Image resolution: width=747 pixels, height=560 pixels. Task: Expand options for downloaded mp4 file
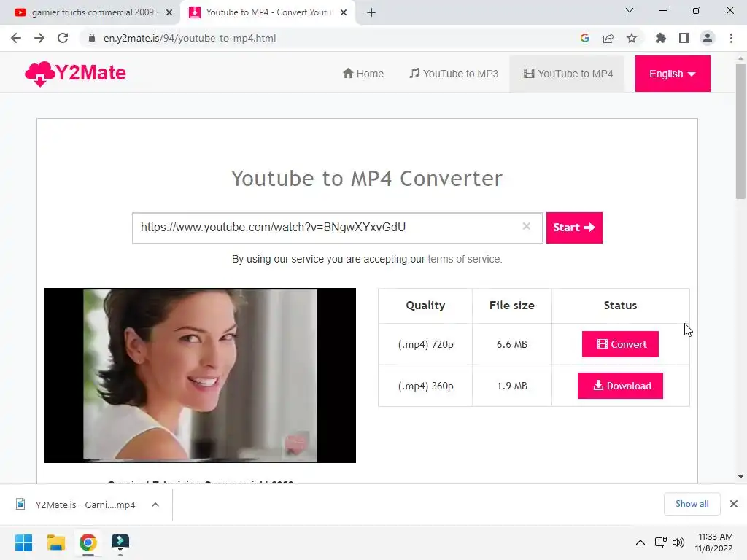click(x=155, y=505)
